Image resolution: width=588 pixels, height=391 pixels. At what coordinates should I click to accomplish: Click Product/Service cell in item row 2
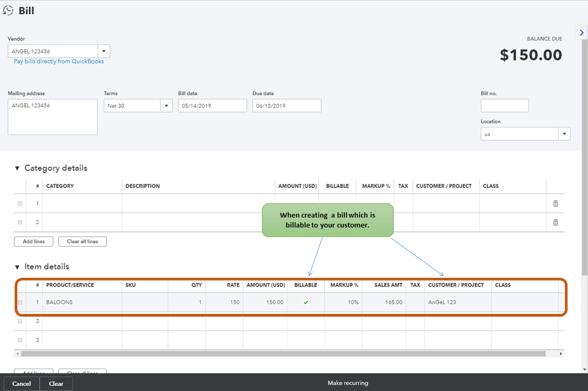click(x=82, y=321)
